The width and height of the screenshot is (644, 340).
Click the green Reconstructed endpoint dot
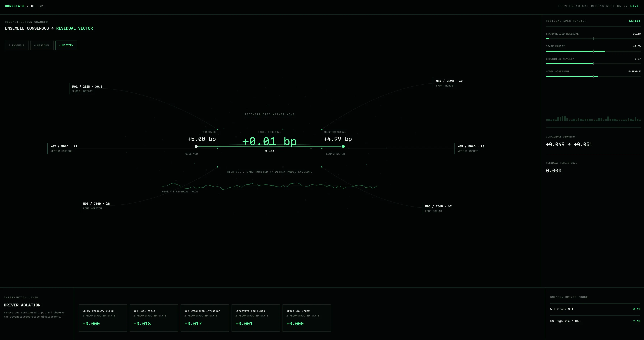343,146
